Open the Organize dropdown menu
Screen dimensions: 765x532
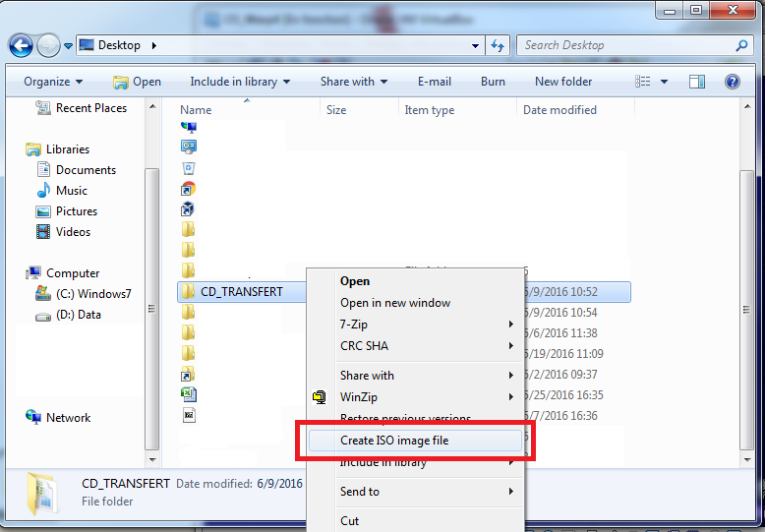click(53, 82)
